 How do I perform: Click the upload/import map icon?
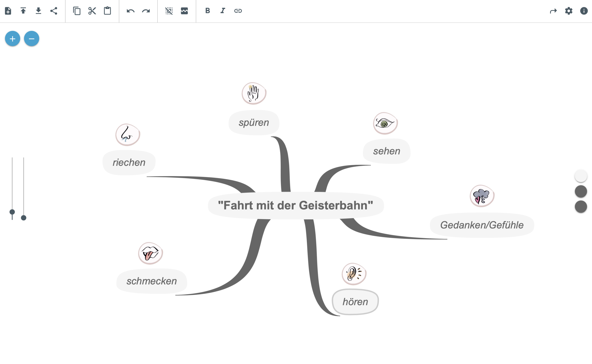(23, 11)
